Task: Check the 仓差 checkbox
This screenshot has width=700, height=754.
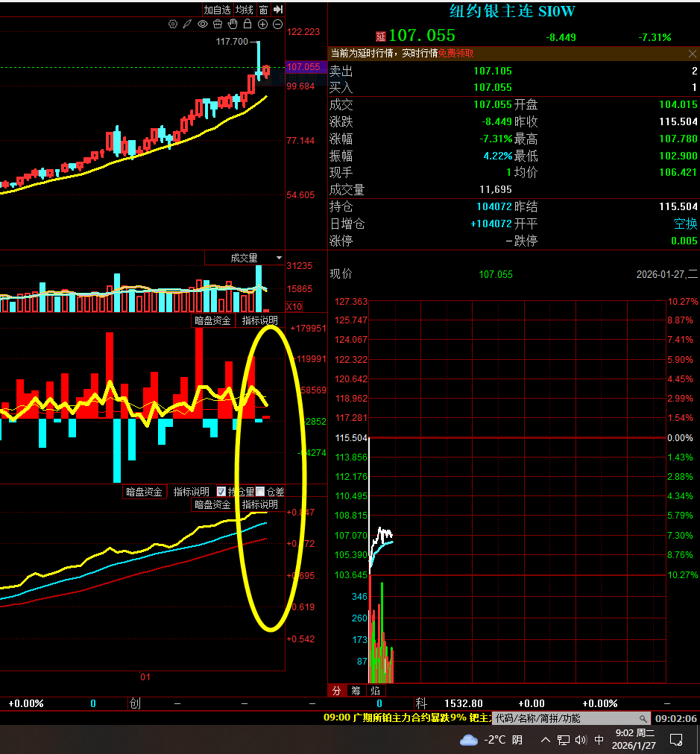Action: (x=259, y=492)
